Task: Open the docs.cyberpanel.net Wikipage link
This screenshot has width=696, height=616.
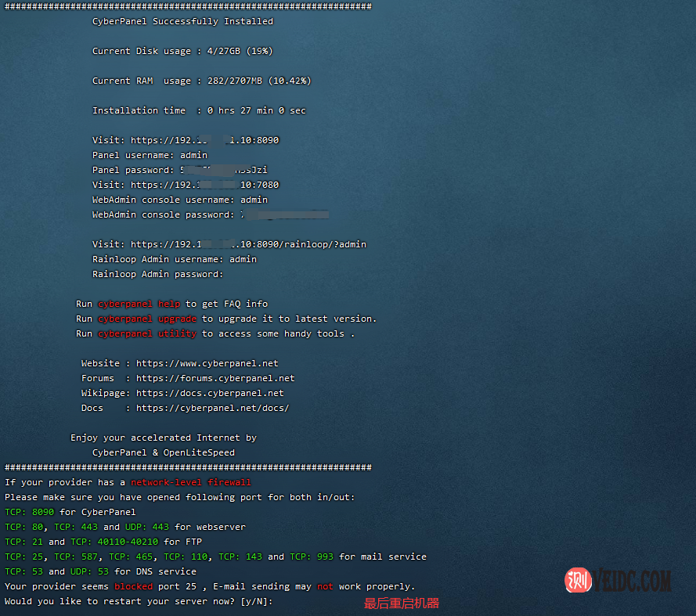Action: pos(210,393)
